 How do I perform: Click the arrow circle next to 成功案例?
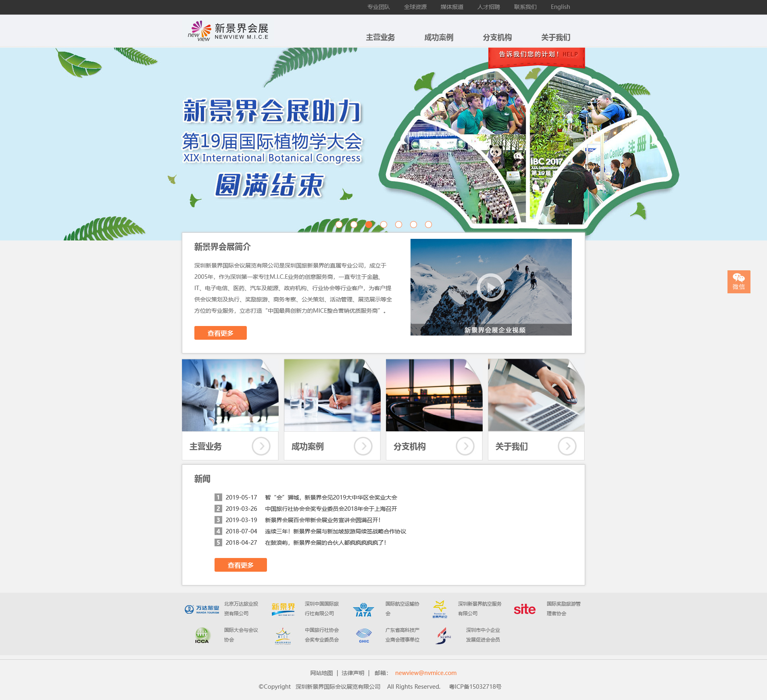[x=363, y=446]
